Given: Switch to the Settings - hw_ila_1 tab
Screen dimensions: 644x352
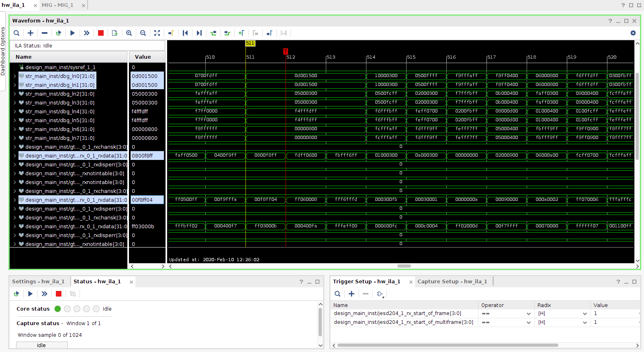Looking at the screenshot, I should pyautogui.click(x=38, y=281).
